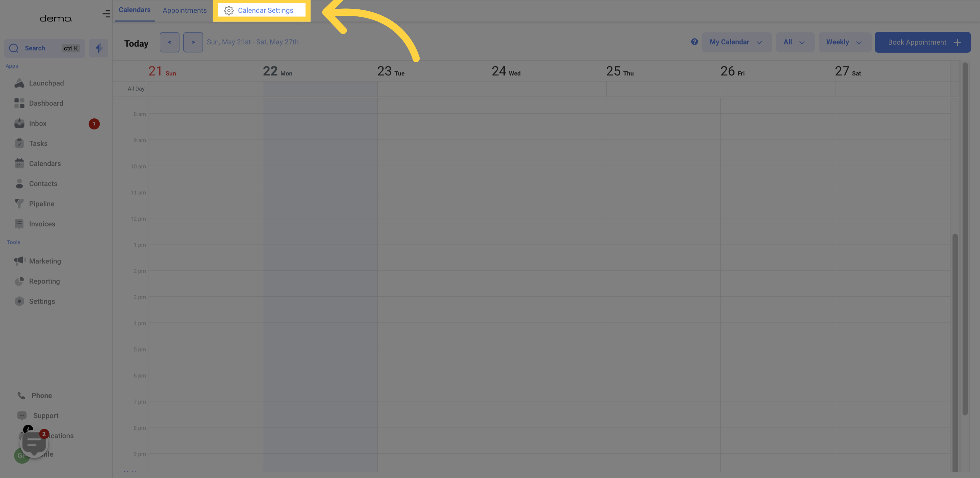Click the help question mark icon
The height and width of the screenshot is (478, 980).
(x=694, y=41)
